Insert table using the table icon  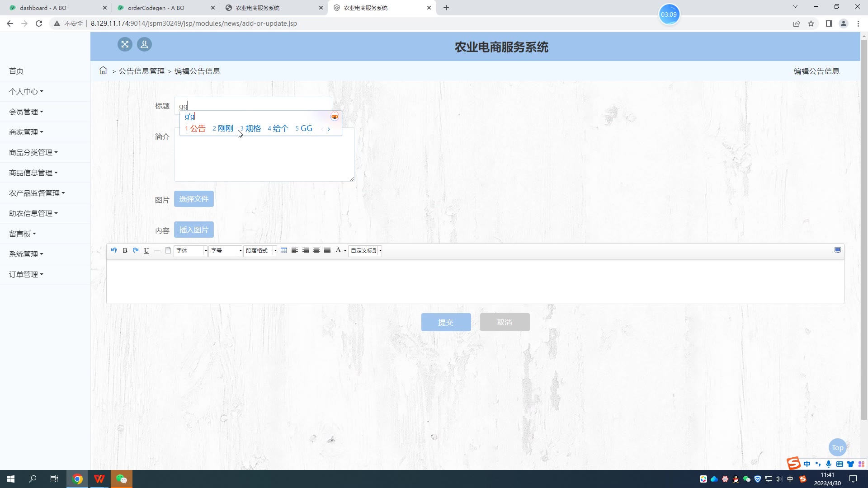(283, 250)
